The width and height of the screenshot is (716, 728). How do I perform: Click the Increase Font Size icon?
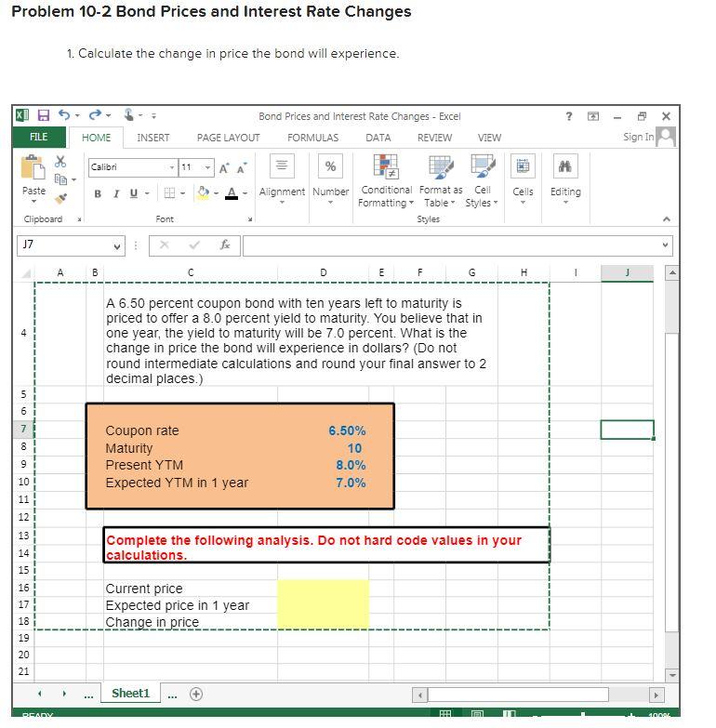click(224, 168)
